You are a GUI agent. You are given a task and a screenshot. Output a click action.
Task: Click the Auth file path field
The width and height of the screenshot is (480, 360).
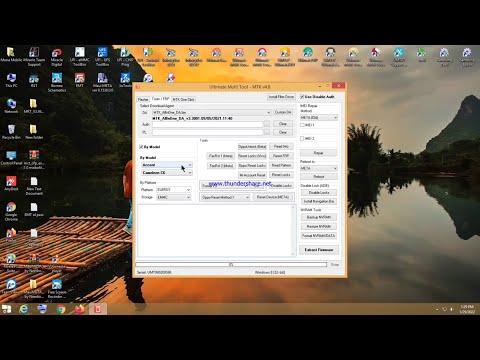208,124
